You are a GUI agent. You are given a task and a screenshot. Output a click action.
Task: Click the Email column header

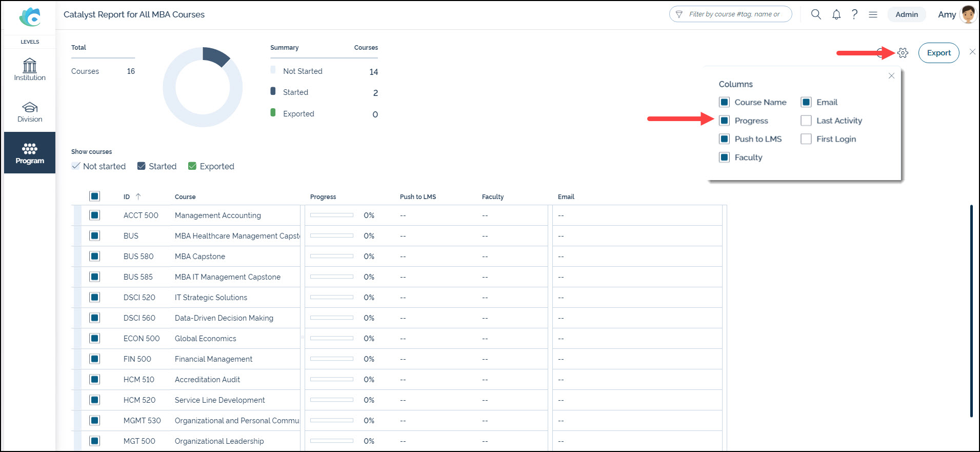pos(566,197)
